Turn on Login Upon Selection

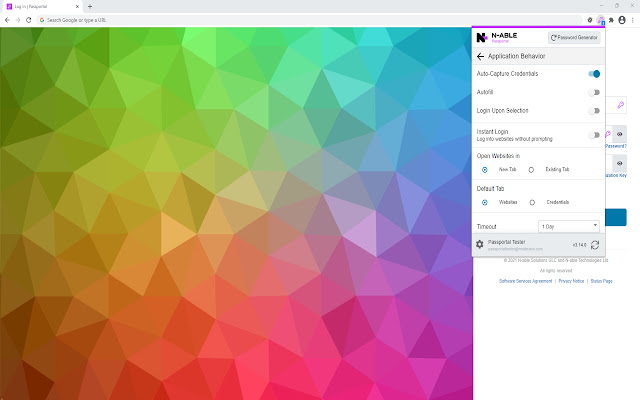(594, 111)
